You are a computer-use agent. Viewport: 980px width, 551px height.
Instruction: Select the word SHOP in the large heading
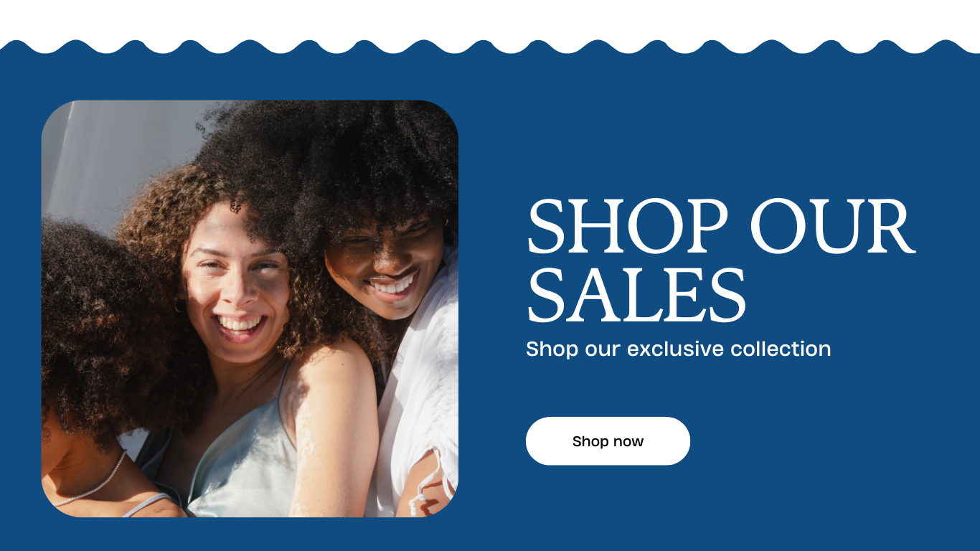(x=628, y=226)
